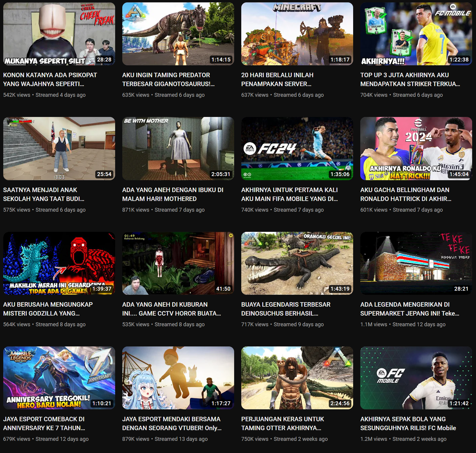Image resolution: width=476 pixels, height=453 pixels.
Task: Click '637K views • Streamed 6 days ago' text
Action: [x=283, y=95]
